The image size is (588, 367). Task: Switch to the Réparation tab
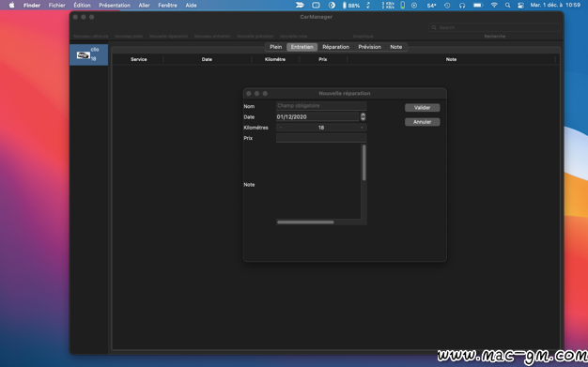click(335, 47)
